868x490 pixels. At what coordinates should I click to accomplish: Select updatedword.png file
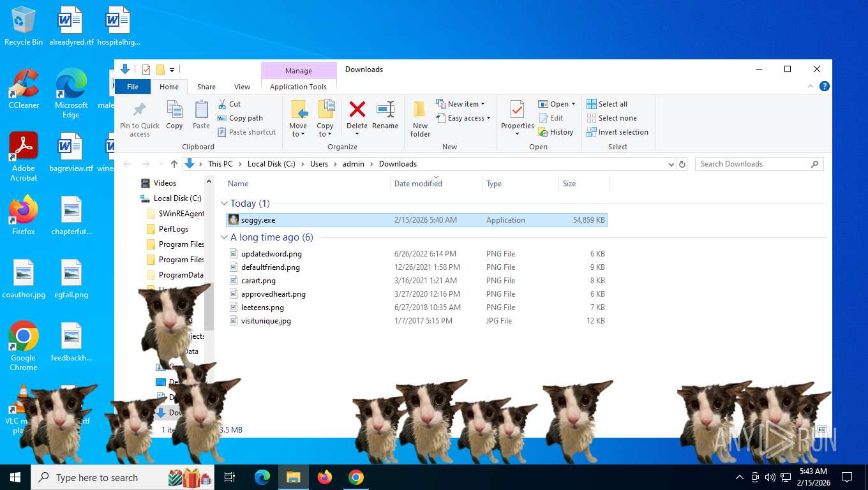point(417,254)
